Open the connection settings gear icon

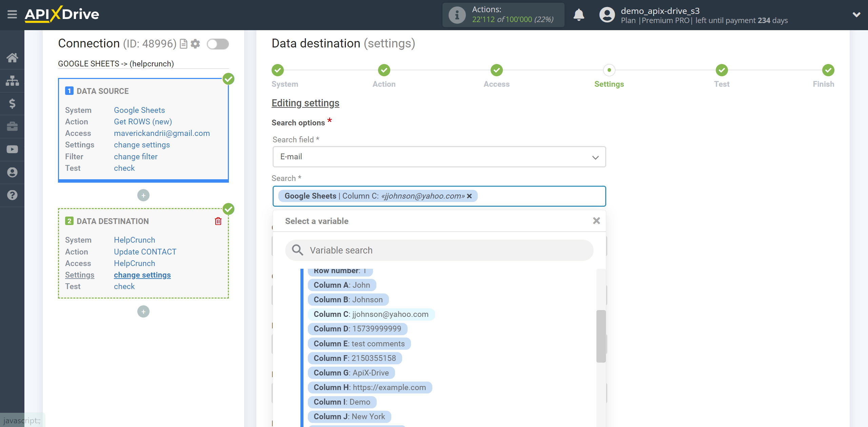195,44
